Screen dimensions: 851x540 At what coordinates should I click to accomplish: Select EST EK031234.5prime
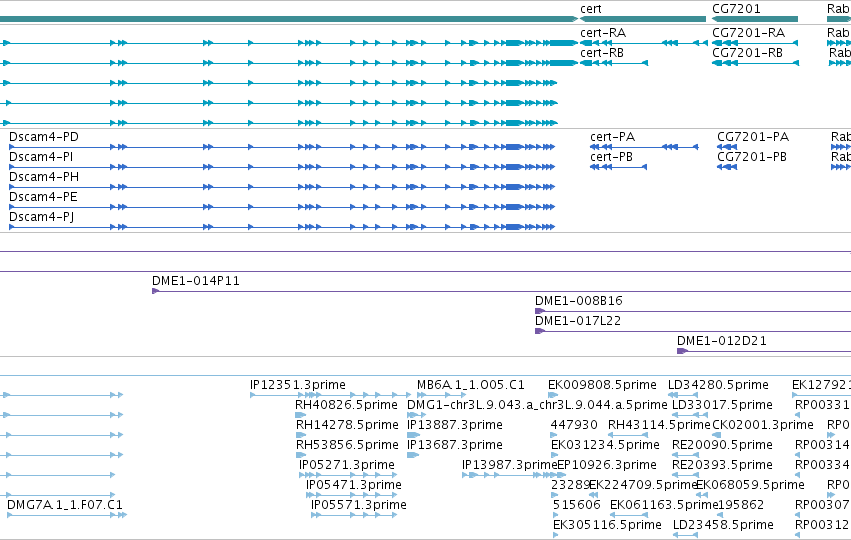coord(605,445)
